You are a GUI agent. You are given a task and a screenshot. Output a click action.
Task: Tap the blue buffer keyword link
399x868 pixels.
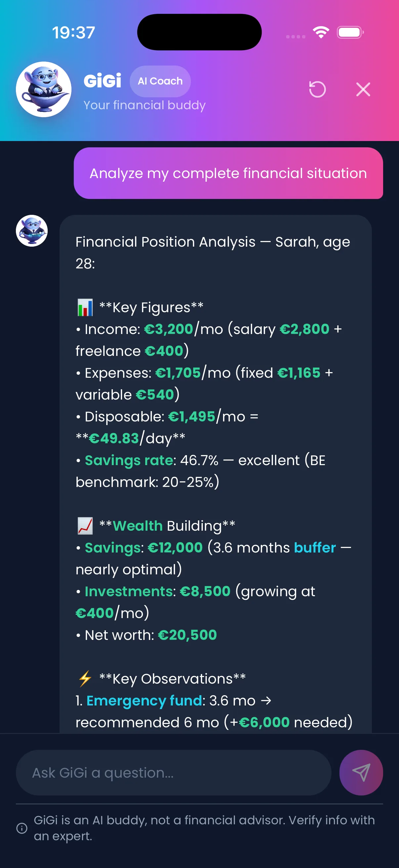click(x=315, y=548)
